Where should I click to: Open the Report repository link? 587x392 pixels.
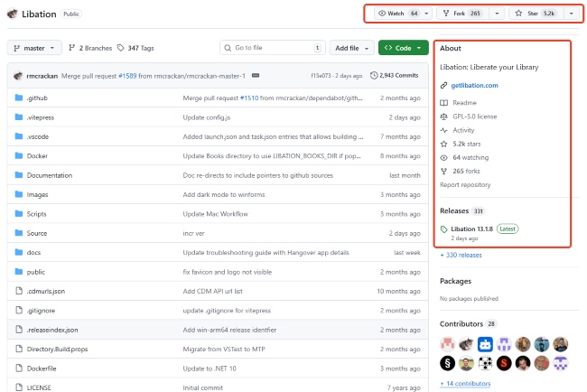465,184
